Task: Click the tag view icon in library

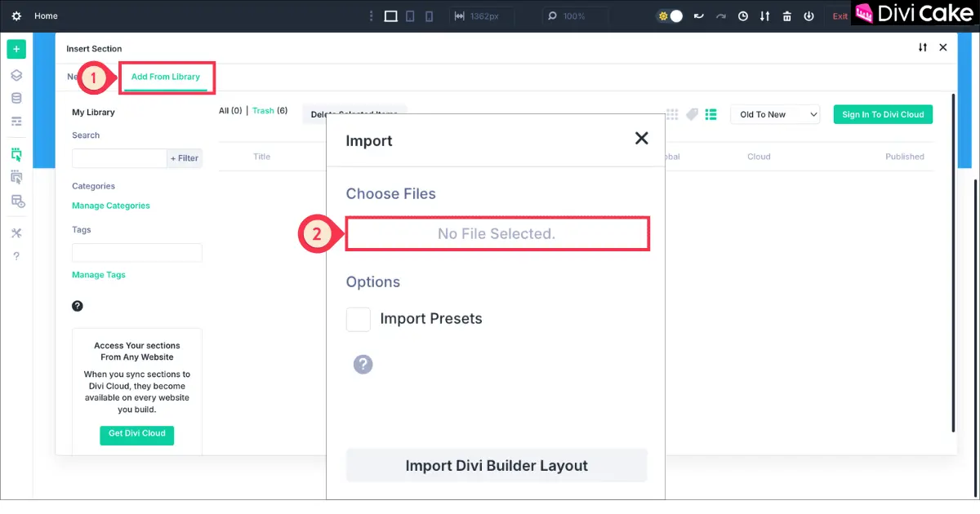Action: (692, 114)
